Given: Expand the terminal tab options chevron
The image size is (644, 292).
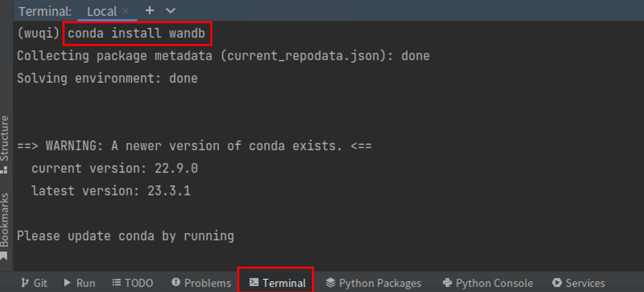Looking at the screenshot, I should (171, 11).
